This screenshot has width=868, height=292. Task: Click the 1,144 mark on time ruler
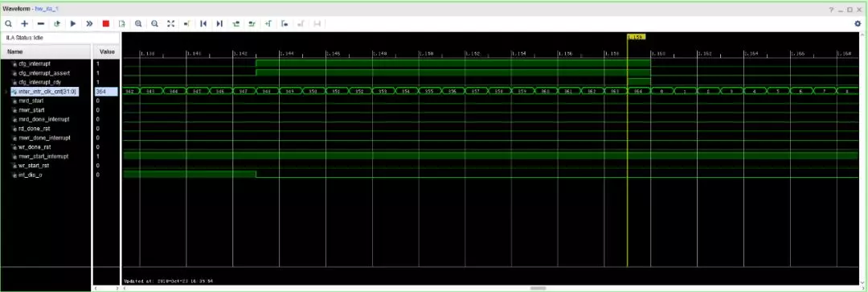pos(286,54)
